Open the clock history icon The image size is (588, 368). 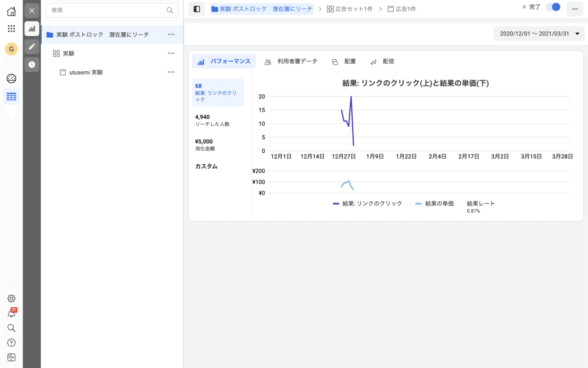[x=32, y=64]
